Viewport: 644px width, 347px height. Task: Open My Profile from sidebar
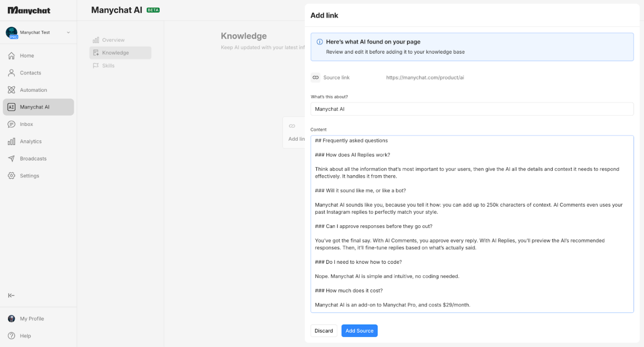[x=32, y=319]
